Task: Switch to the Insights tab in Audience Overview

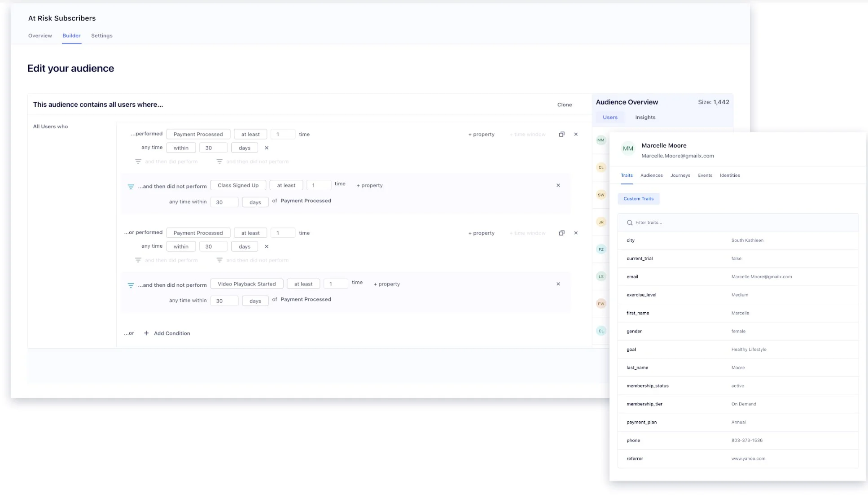Action: pos(645,117)
